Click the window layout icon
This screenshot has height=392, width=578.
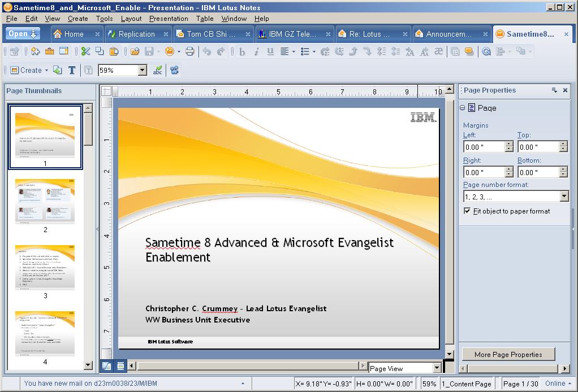point(64,51)
